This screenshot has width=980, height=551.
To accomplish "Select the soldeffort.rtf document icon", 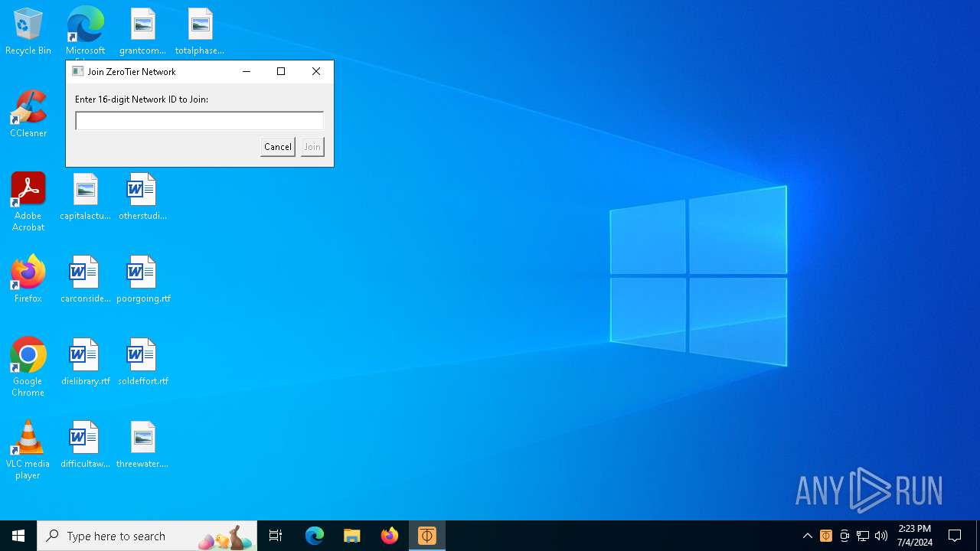I will click(x=142, y=362).
